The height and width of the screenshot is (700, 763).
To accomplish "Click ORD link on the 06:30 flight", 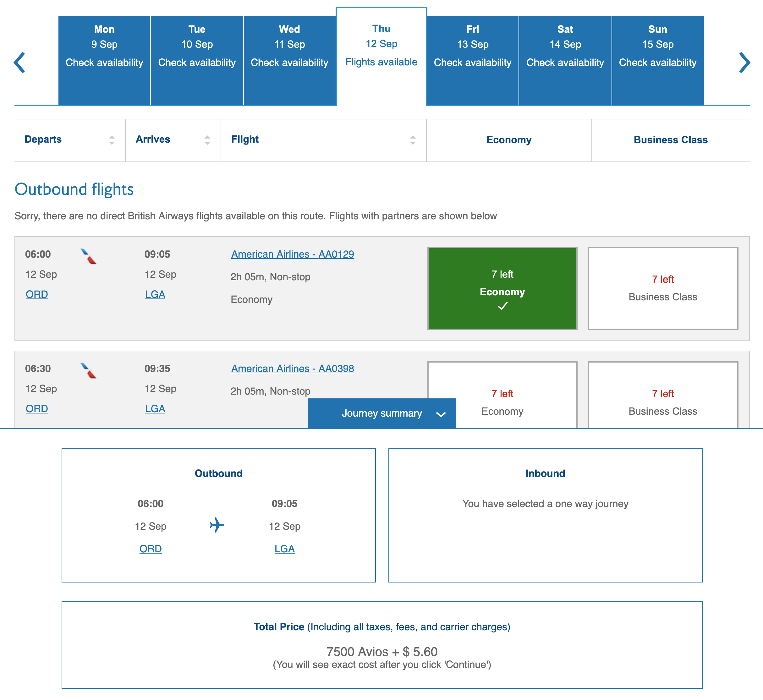I will coord(37,409).
